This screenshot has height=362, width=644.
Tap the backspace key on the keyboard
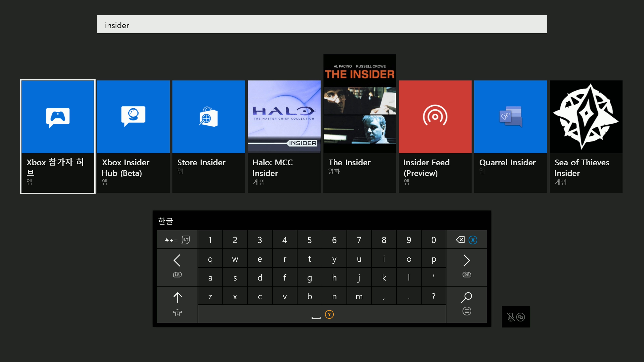[x=467, y=240]
